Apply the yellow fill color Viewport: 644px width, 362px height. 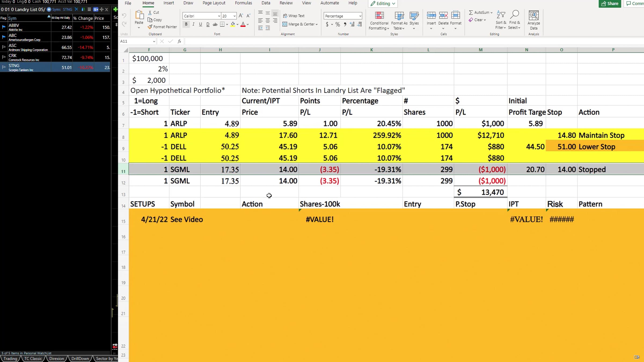coord(233,24)
